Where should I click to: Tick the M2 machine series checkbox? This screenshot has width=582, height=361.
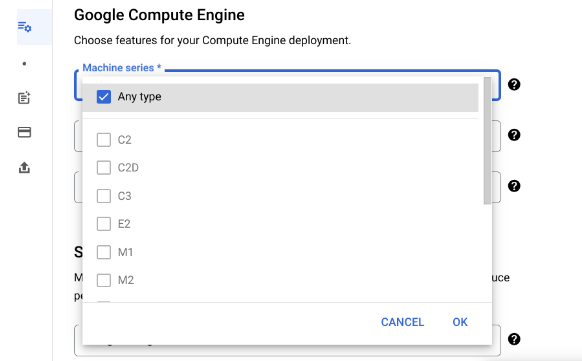pyautogui.click(x=104, y=280)
